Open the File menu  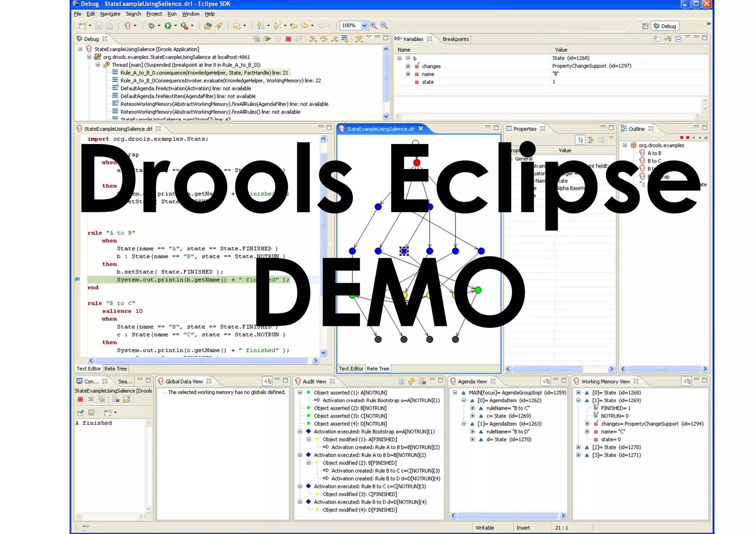pyautogui.click(x=78, y=14)
